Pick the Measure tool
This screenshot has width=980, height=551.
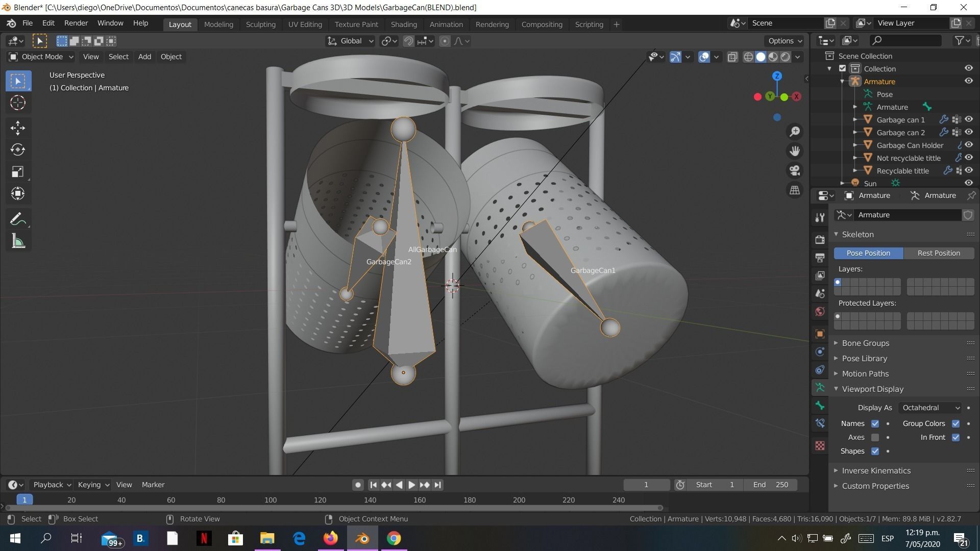coord(18,241)
